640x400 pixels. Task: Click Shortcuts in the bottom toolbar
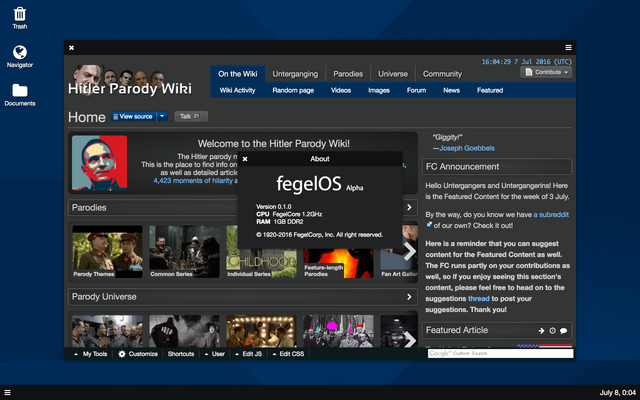pyautogui.click(x=181, y=354)
